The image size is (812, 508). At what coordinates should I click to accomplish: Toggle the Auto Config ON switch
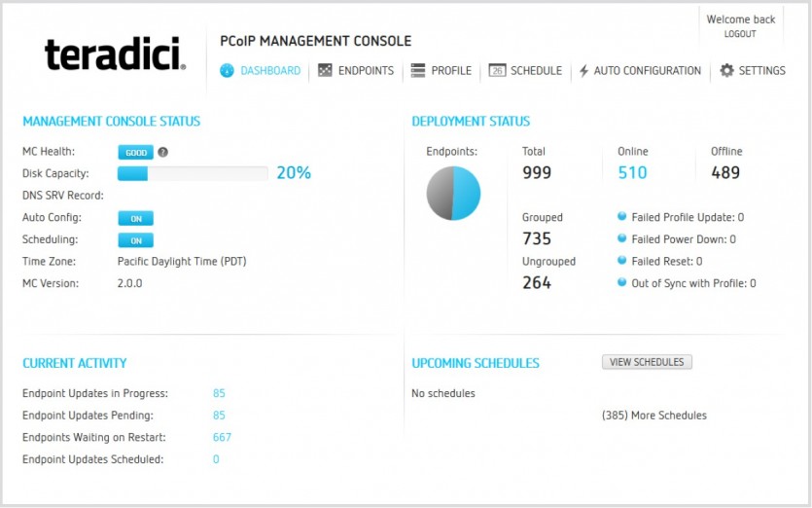tap(136, 218)
